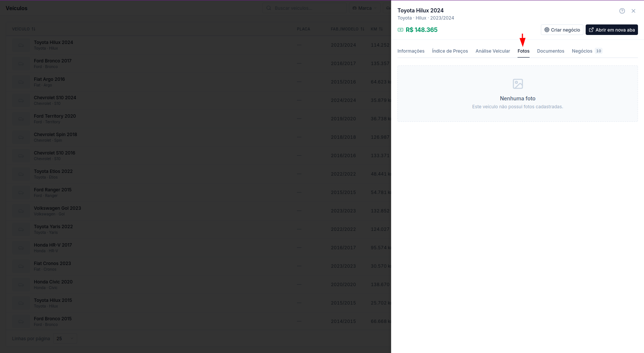
Task: Switch to the Informações tab
Action: [411, 51]
